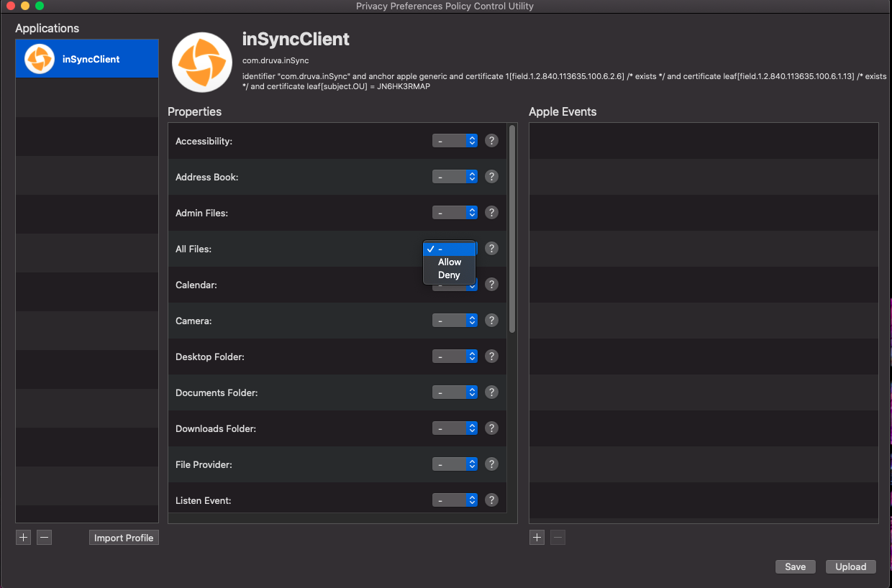892x588 pixels.
Task: Show help for Desktop Folder property
Action: point(491,357)
